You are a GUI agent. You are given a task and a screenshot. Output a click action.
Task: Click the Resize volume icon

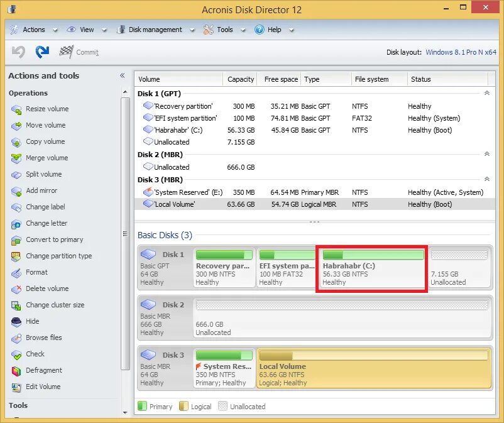pyautogui.click(x=16, y=109)
